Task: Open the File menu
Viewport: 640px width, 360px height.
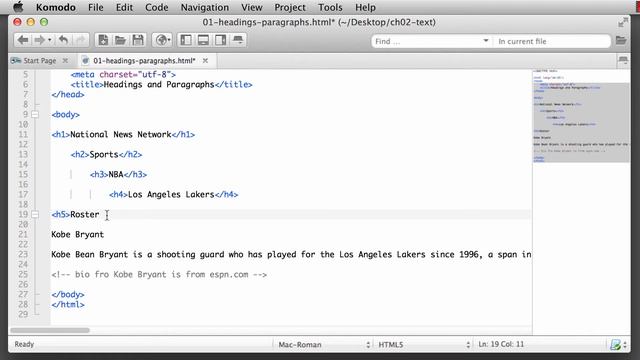Action: (96, 7)
